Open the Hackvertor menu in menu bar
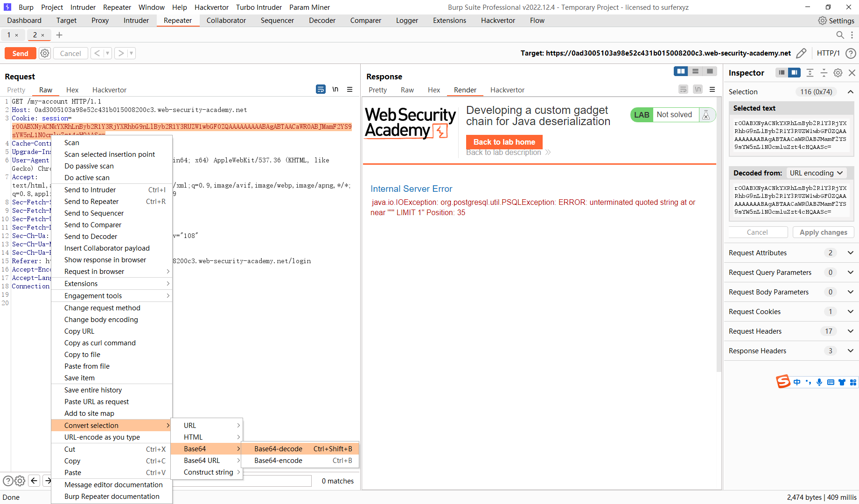Viewport: 859px width, 504px height. pos(211,7)
